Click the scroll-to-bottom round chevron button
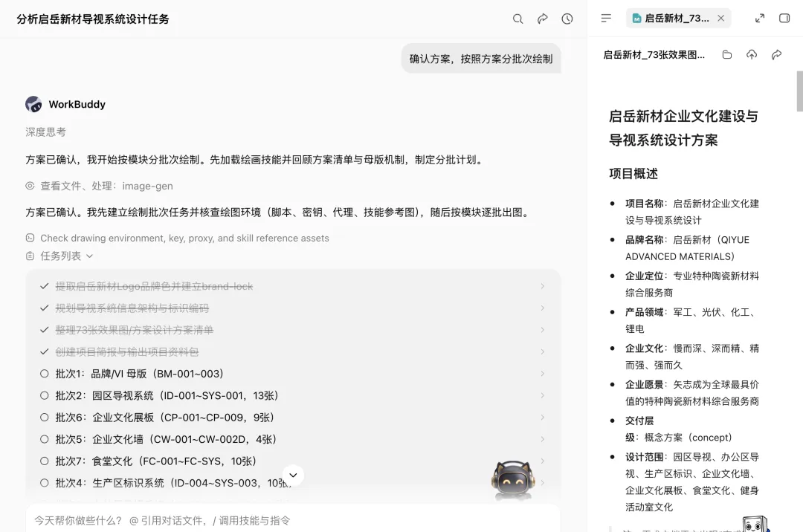Screen dimensions: 803x532 [x=293, y=476]
